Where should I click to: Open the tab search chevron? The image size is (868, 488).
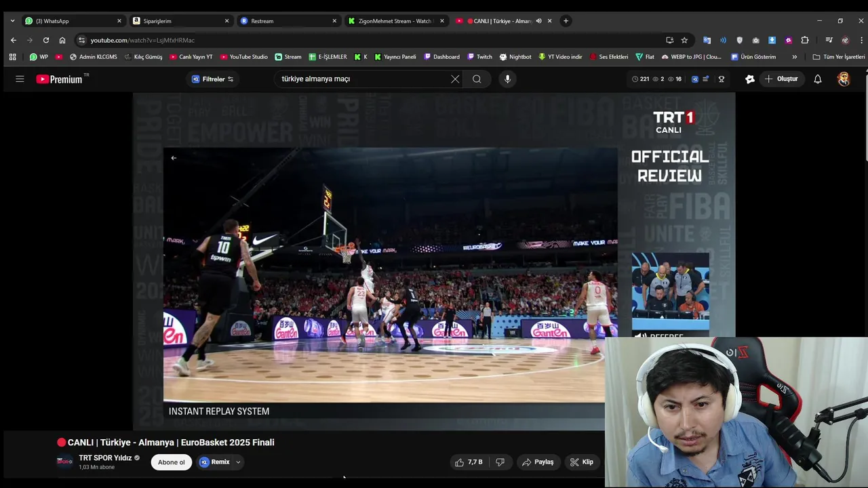[12, 21]
